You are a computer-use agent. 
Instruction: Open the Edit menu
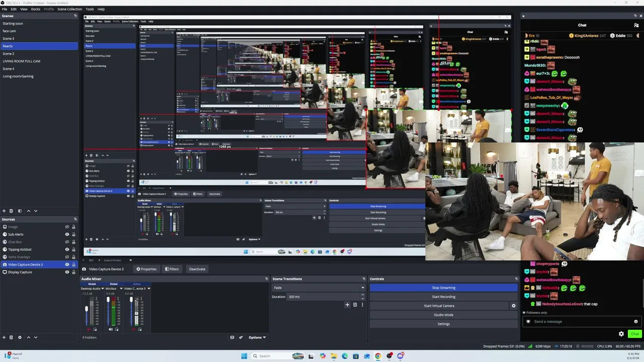click(14, 9)
